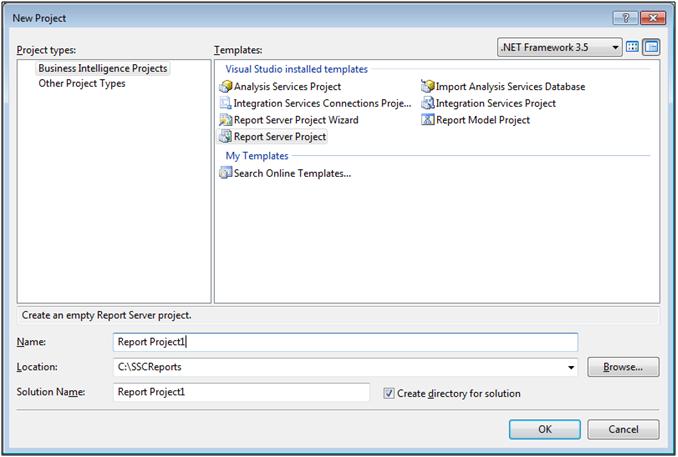Viewport: 678px width, 457px height.
Task: Switch templates to small icons view
Action: tap(651, 47)
